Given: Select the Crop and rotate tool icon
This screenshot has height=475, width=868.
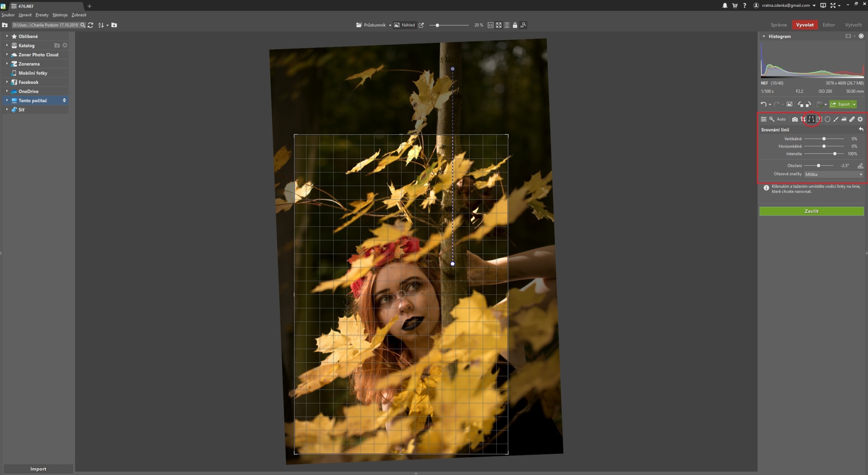Looking at the screenshot, I should 802,119.
